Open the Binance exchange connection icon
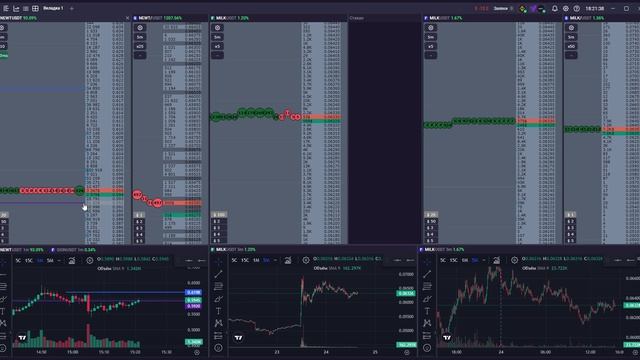The width and height of the screenshot is (640, 360). 523,9
